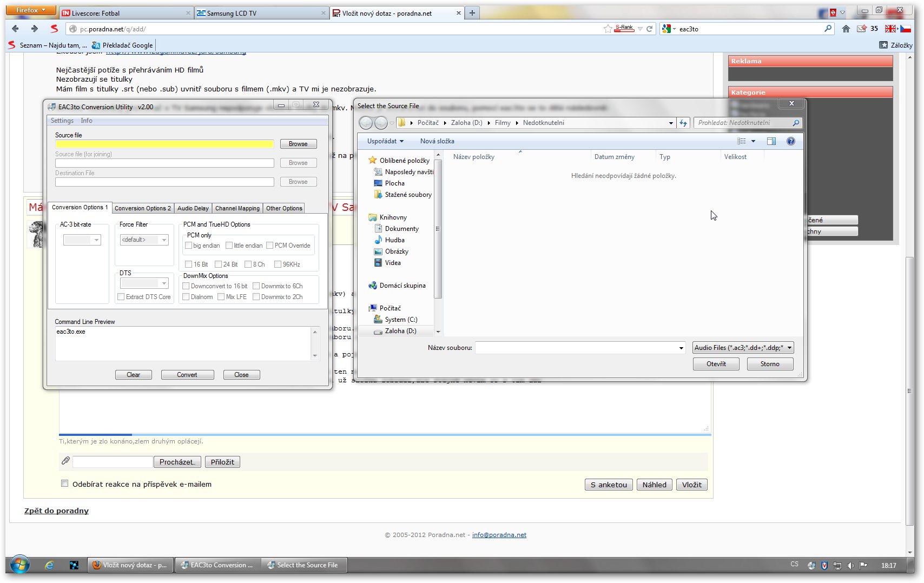Click the Windows Start orb
The width and height of the screenshot is (924, 583).
pyautogui.click(x=20, y=565)
